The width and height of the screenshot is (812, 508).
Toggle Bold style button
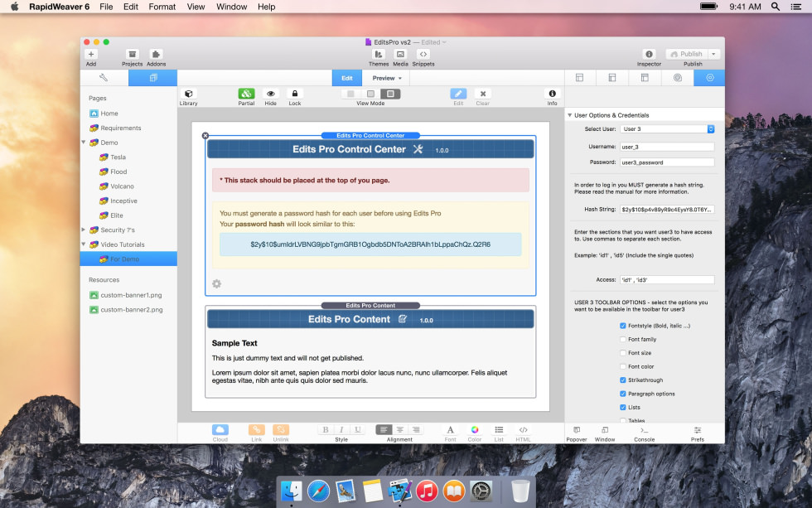point(325,430)
